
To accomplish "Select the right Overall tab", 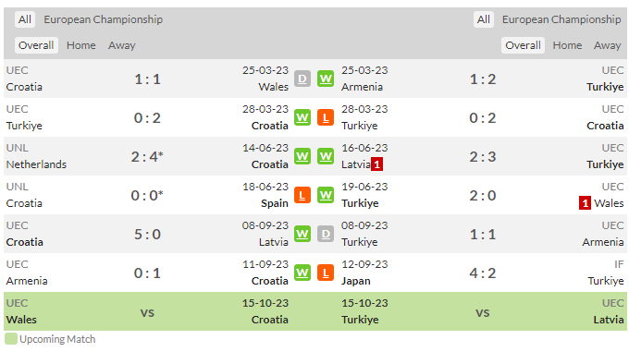I will point(523,45).
